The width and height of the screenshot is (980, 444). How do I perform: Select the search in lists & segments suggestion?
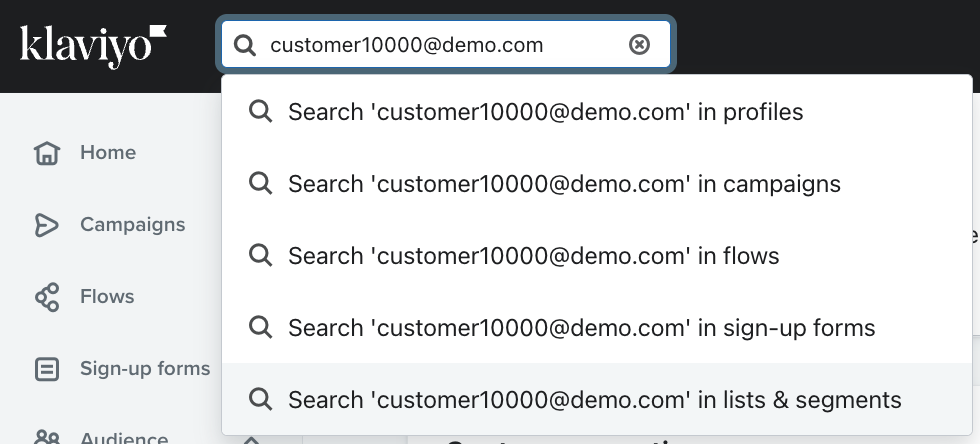tap(597, 399)
